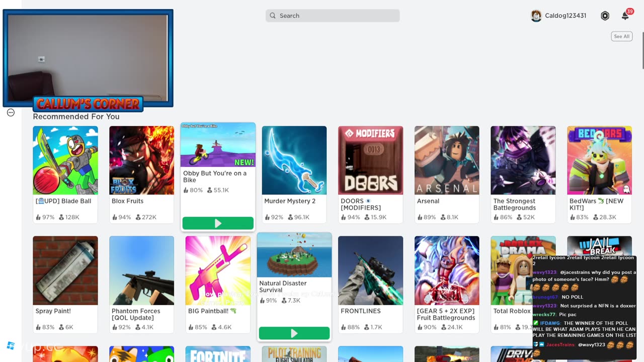Play Obby But You're on a Bike
This screenshot has height=362, width=644.
coord(218,223)
